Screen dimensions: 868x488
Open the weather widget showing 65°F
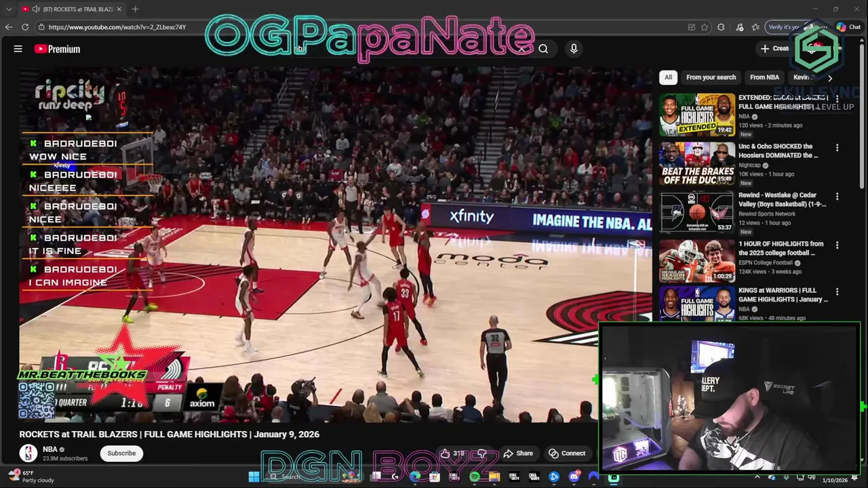coord(31,476)
